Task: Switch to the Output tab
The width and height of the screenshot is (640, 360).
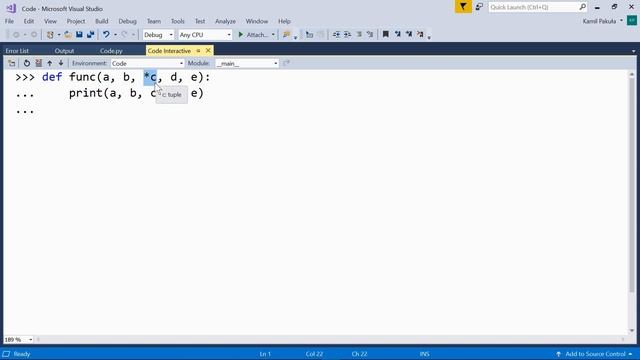Action: click(64, 51)
